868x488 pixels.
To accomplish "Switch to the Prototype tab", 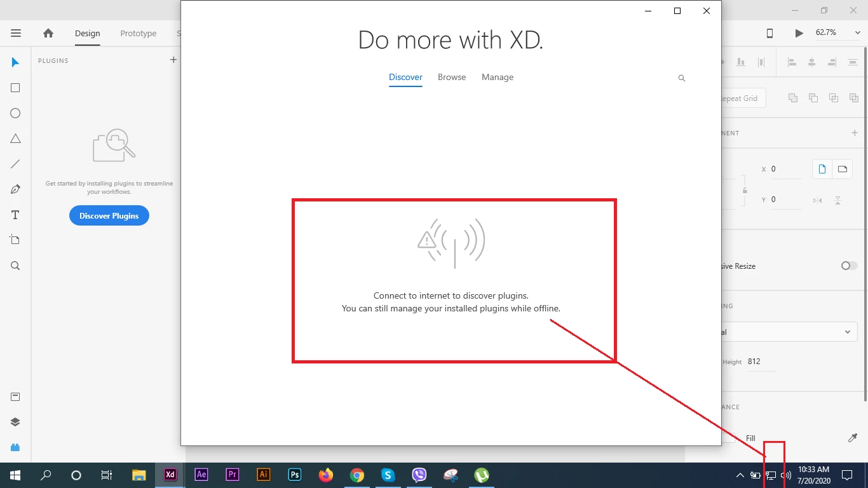I will pyautogui.click(x=139, y=34).
